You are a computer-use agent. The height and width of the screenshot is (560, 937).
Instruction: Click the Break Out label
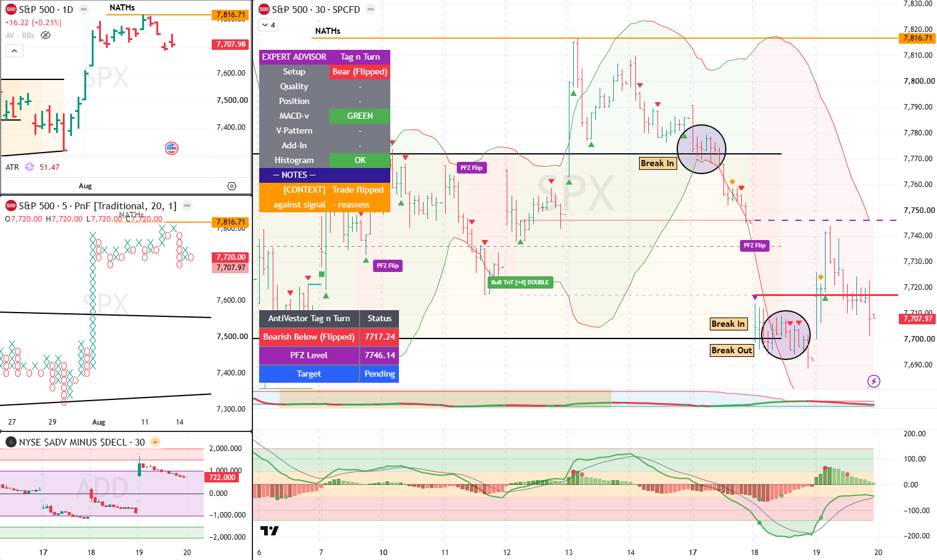[732, 350]
